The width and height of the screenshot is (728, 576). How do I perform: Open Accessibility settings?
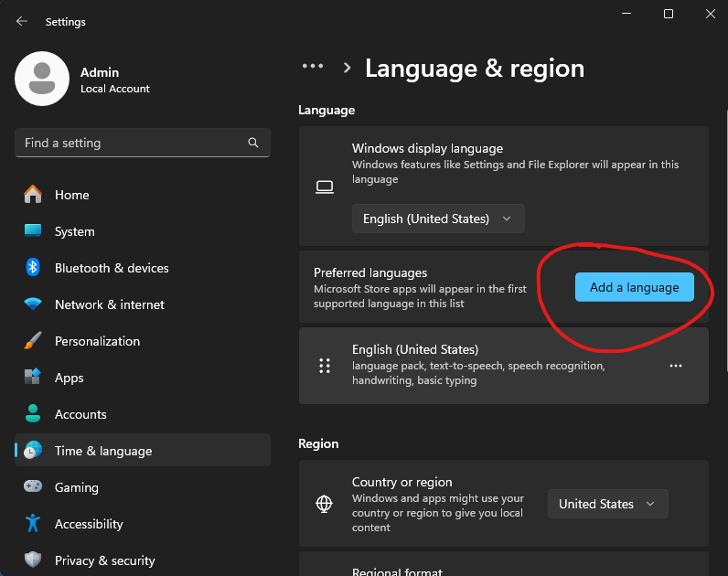click(x=143, y=524)
